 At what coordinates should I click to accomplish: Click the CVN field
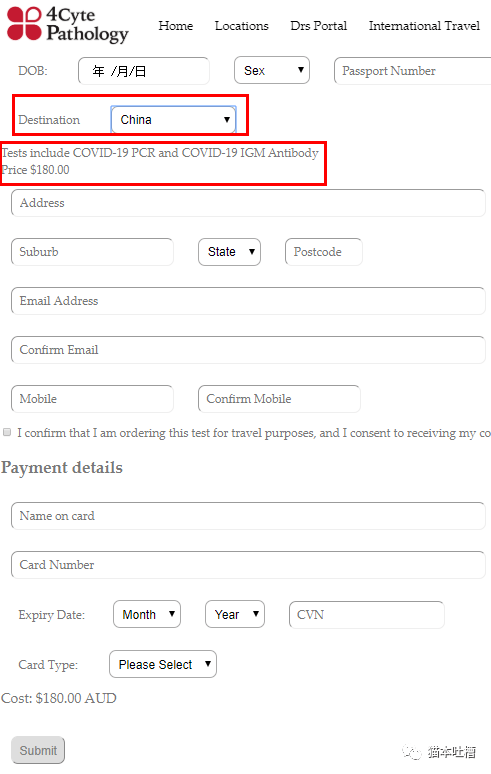point(367,615)
